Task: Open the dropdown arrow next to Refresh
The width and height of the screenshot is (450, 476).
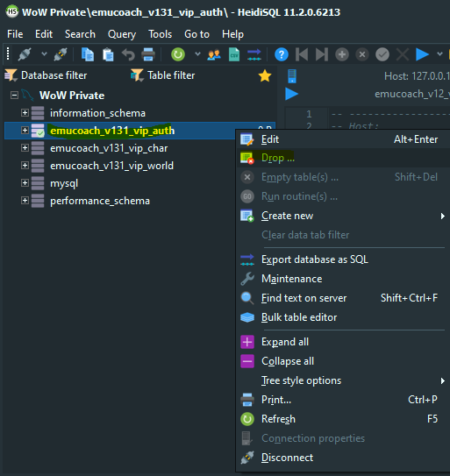Action: click(x=197, y=54)
